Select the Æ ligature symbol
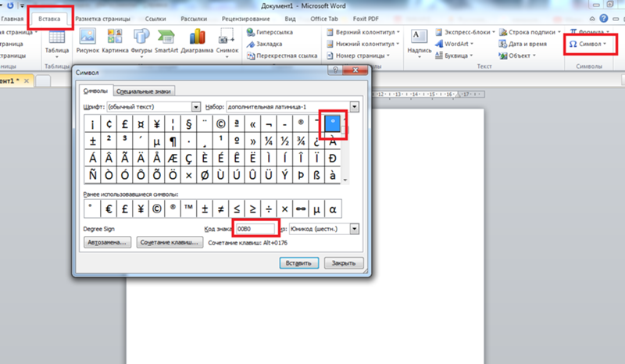Screen dimensions: 625x364 pyautogui.click(x=173, y=159)
